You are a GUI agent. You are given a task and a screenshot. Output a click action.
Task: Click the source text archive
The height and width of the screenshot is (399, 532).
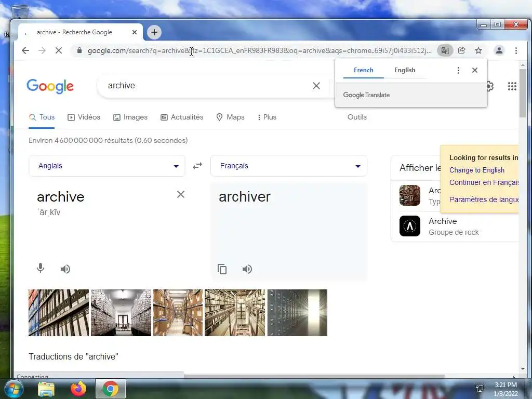click(61, 197)
